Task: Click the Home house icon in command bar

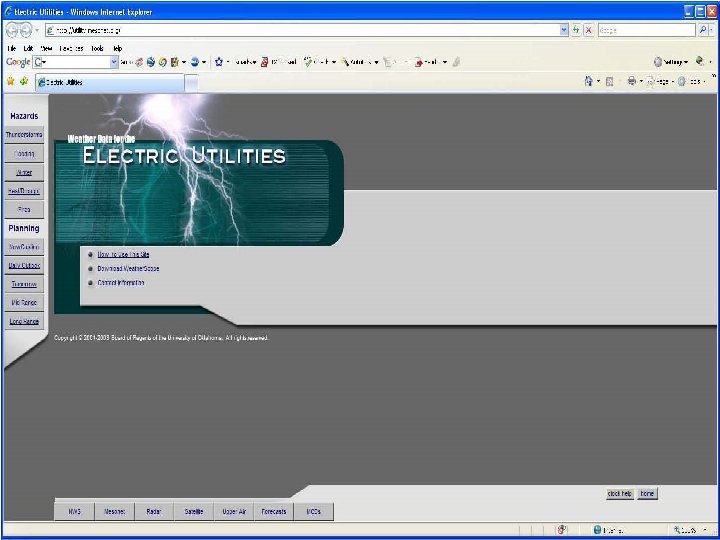Action: [x=589, y=81]
